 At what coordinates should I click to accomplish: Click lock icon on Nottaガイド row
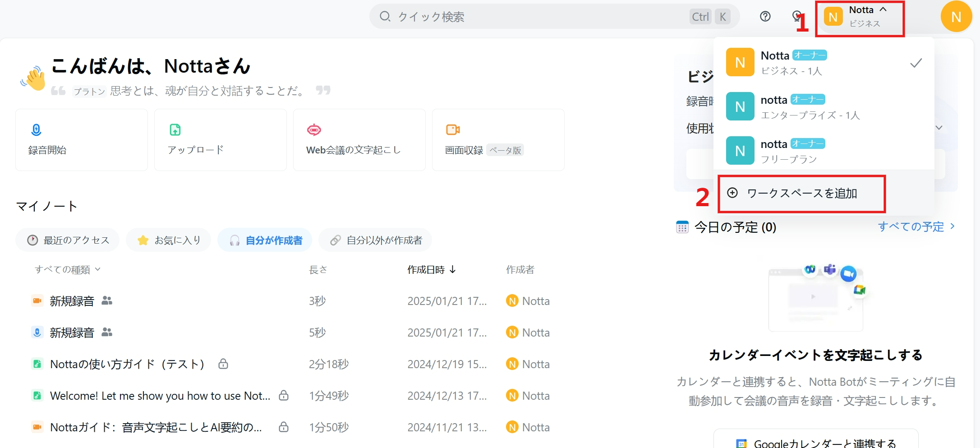[284, 427]
